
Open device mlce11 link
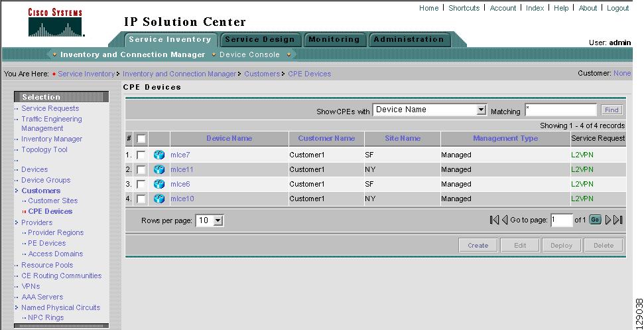[x=182, y=169]
